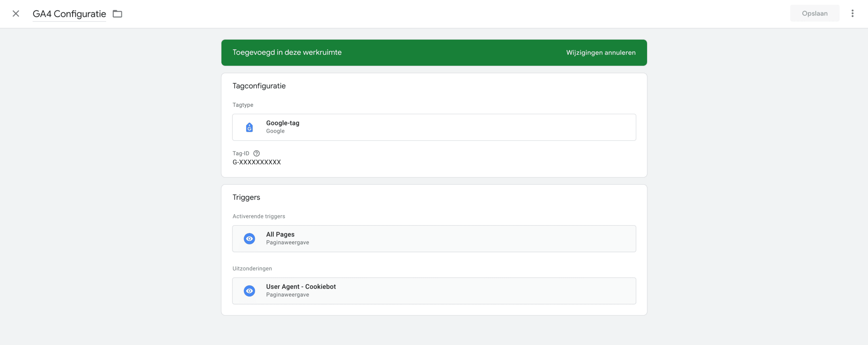This screenshot has height=345, width=868.
Task: Click the Tagconfiguratie section heading
Action: [259, 86]
